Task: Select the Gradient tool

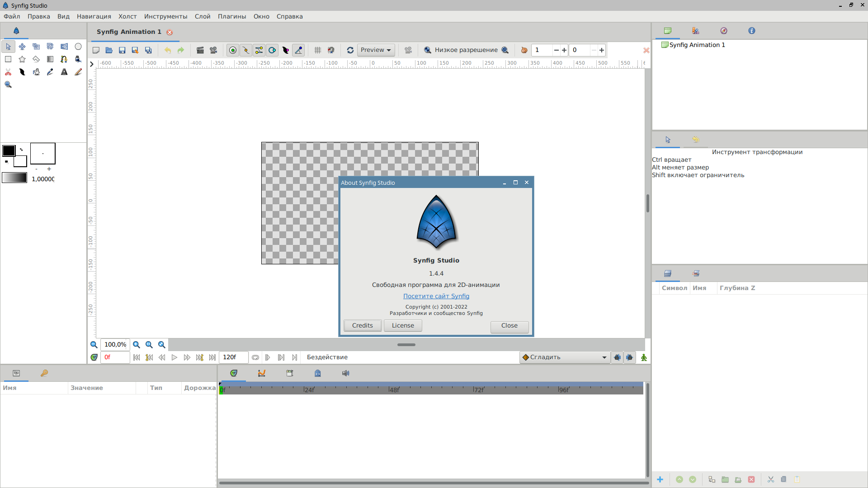Action: point(50,59)
